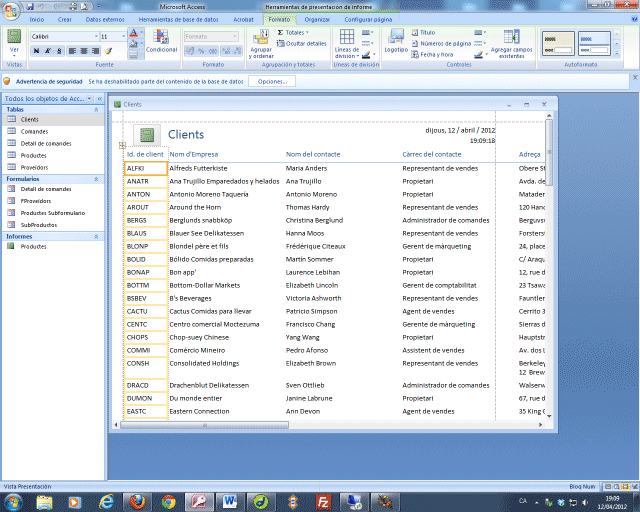Choose the blue Autoformato style thumbnail
This screenshot has width=640, height=512.
tap(594, 43)
